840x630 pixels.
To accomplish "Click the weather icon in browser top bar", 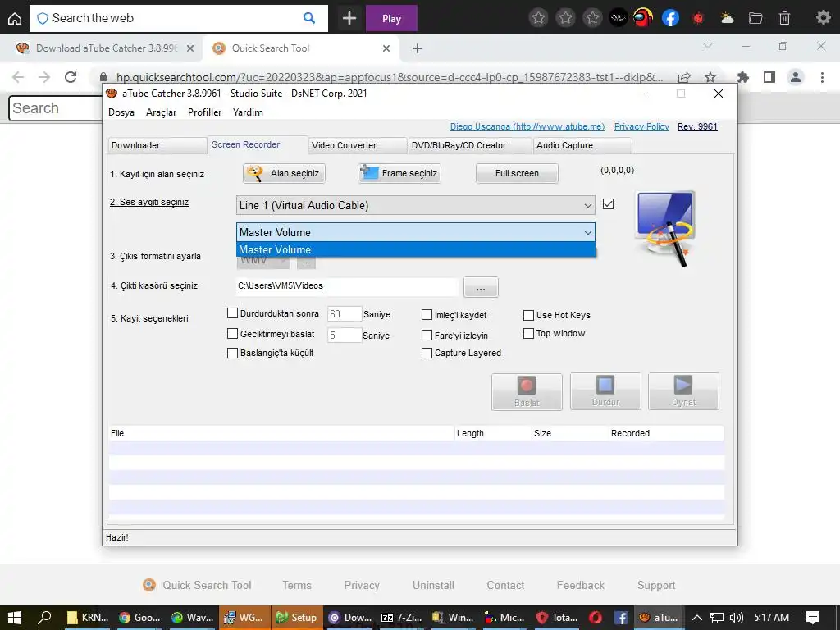I will (x=727, y=18).
